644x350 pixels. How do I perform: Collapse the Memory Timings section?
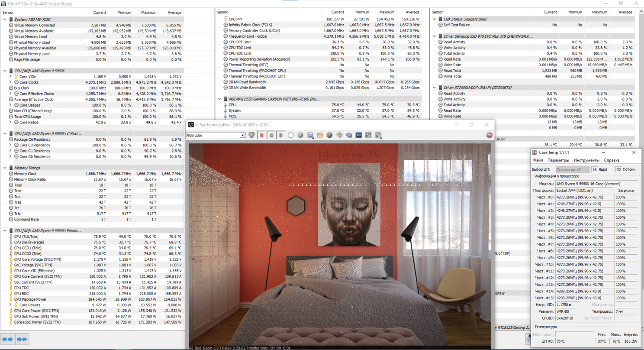(x=5, y=168)
